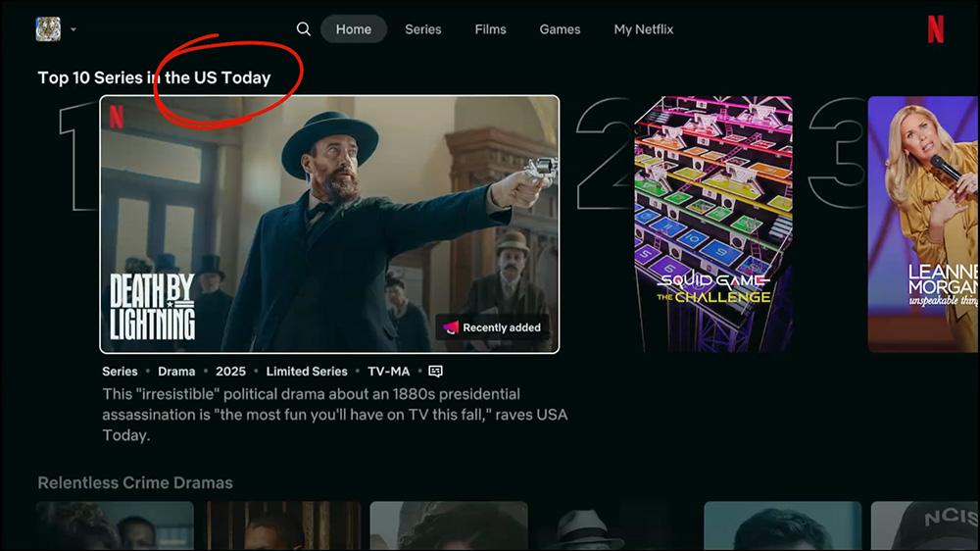
Task: Open the NCIS thumbnail in crime dramas
Action: pos(925,526)
